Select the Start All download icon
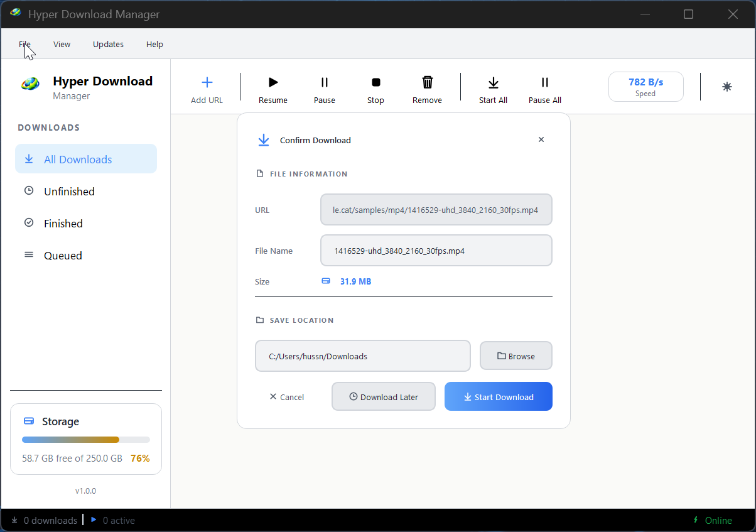 [494, 82]
